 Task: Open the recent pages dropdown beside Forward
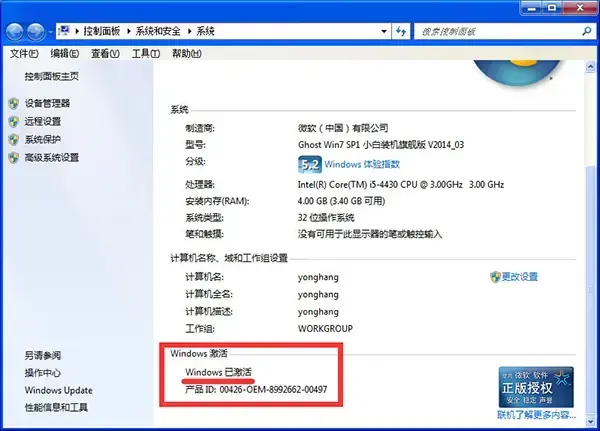pos(50,32)
